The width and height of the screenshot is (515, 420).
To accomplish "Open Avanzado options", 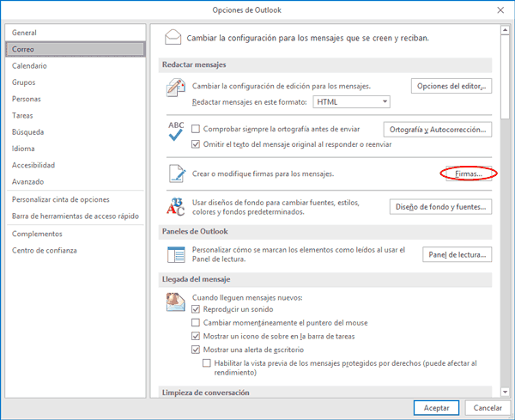I will [76, 181].
